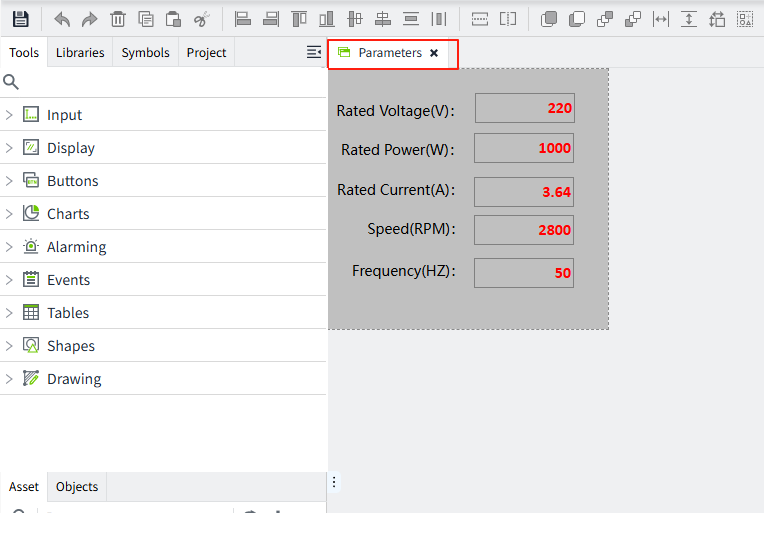Image resolution: width=764 pixels, height=545 pixels.
Task: Switch to the Objects tab
Action: pos(77,487)
